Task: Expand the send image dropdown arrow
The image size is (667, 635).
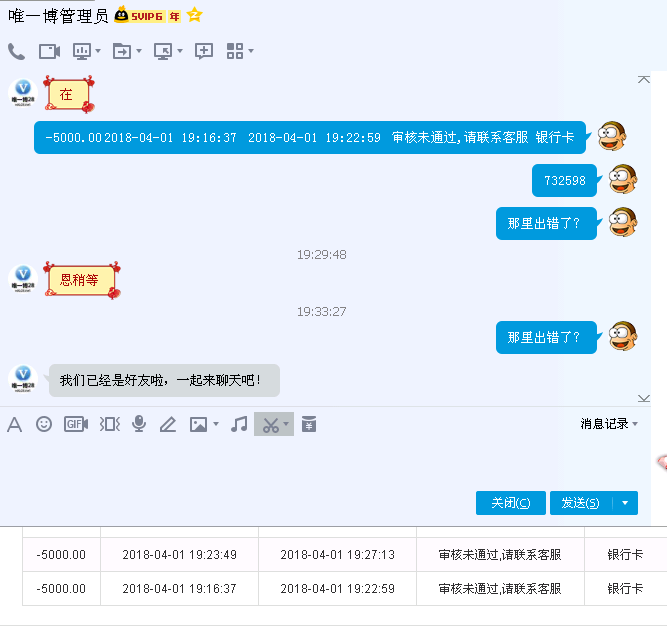Action: [216, 425]
